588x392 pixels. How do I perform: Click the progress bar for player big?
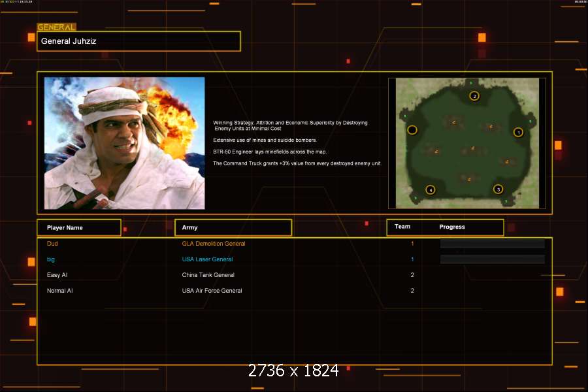click(492, 259)
